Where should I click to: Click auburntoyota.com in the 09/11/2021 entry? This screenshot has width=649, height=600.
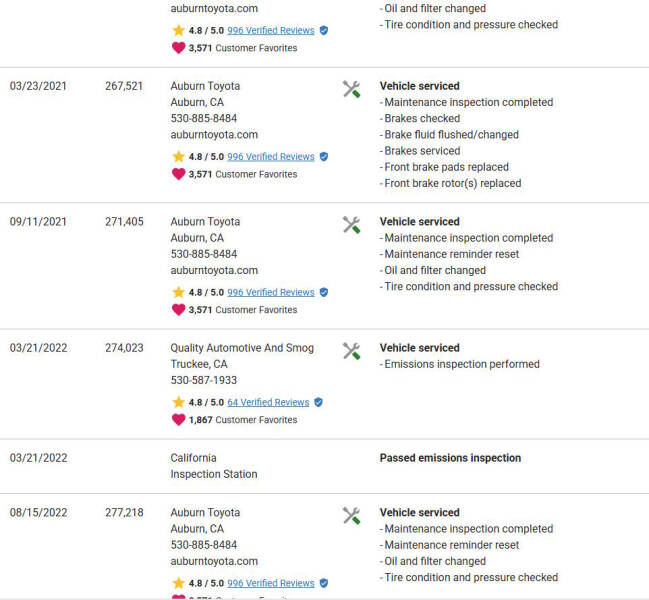click(214, 270)
